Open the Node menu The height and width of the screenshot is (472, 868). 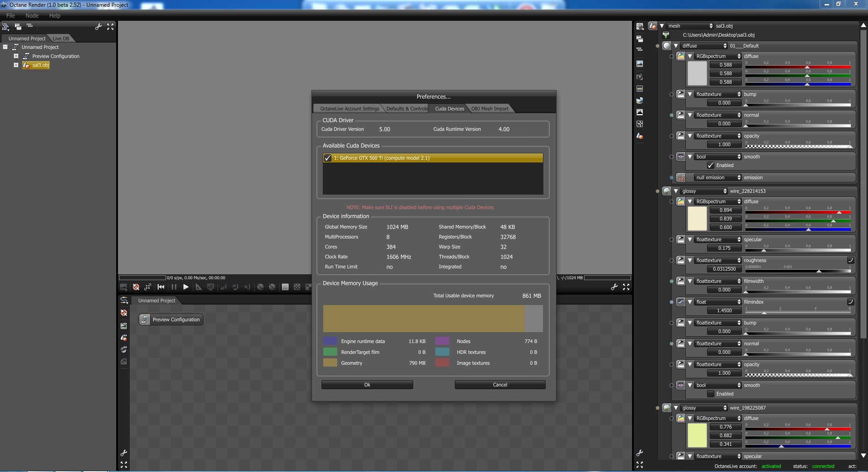click(x=32, y=15)
